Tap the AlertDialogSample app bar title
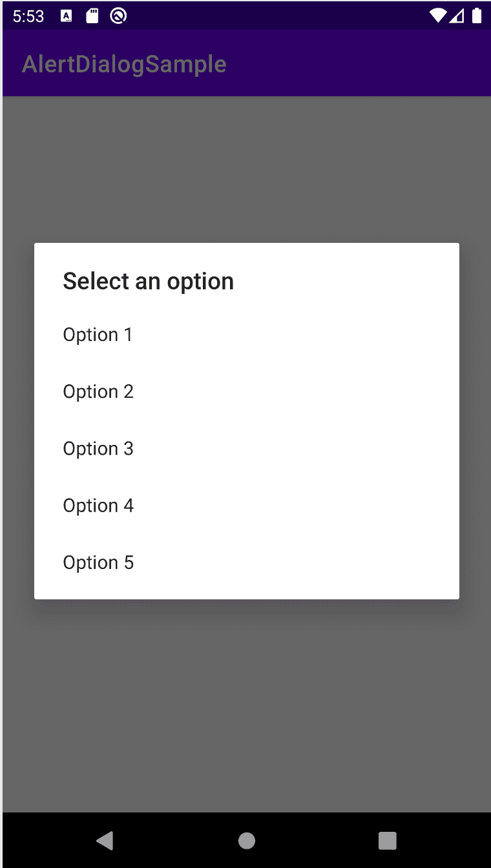 coord(124,65)
